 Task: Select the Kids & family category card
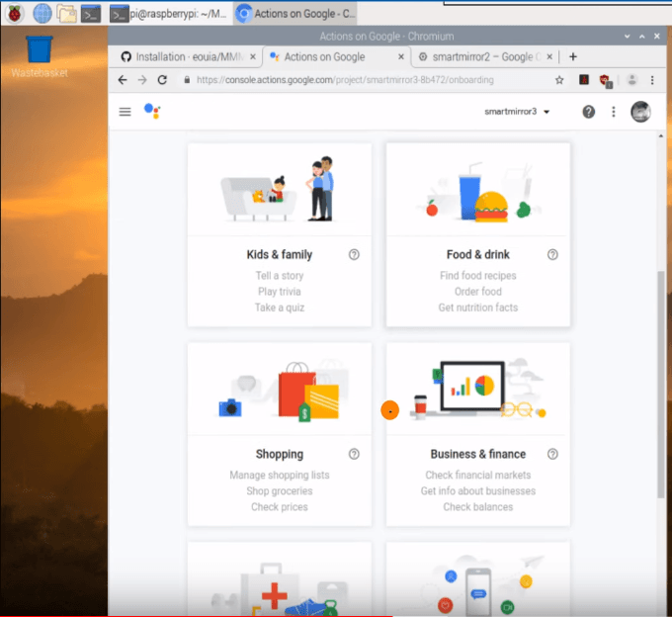pos(280,234)
